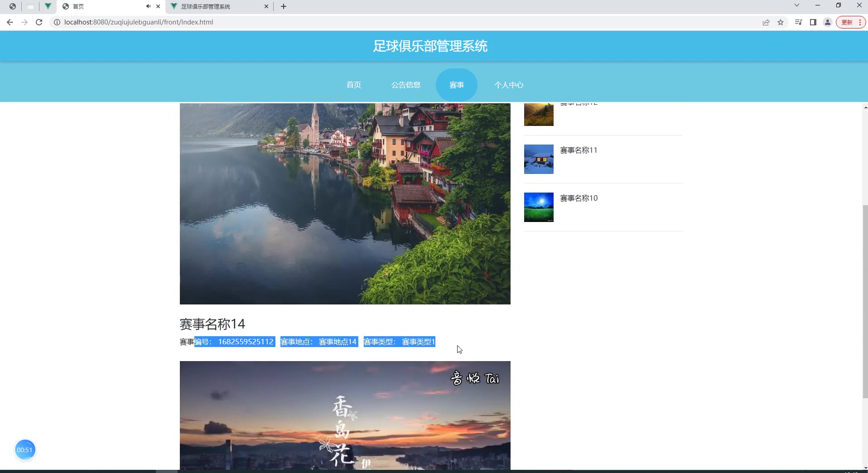
Task: Open the tab search dropdown chevron
Action: click(797, 5)
